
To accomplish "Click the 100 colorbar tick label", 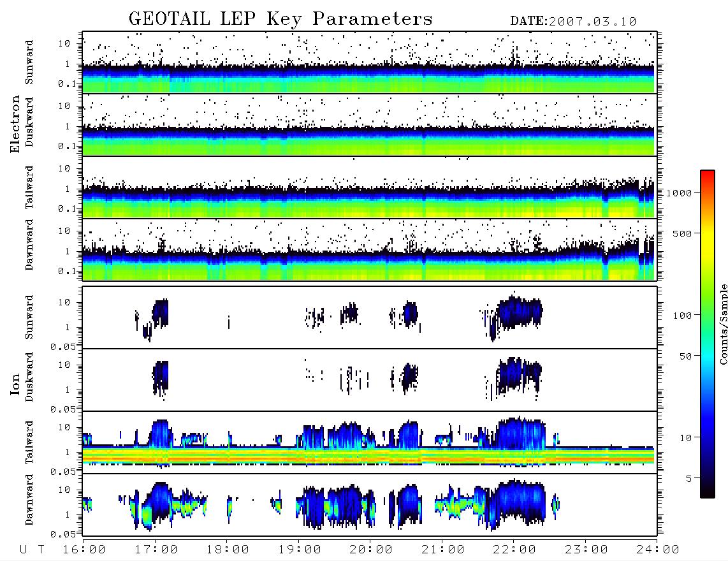I will (x=682, y=316).
